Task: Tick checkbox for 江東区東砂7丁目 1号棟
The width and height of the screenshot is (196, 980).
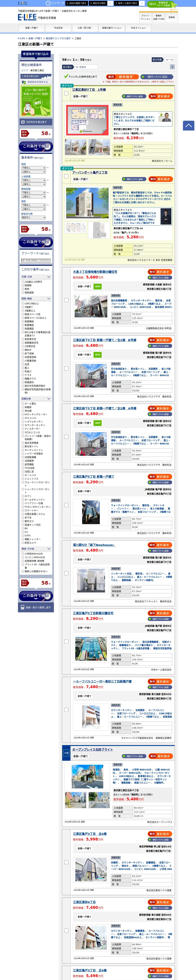Action: pyautogui.click(x=66, y=93)
